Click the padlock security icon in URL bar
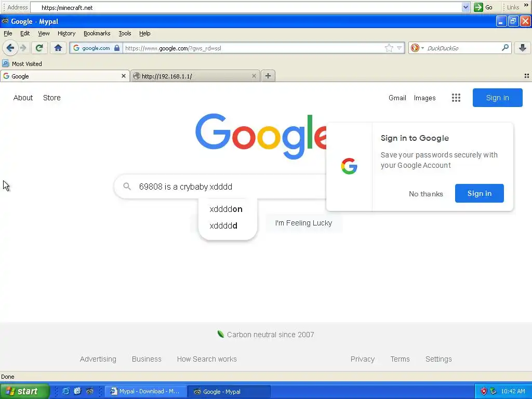This screenshot has height=399, width=532. click(x=117, y=48)
